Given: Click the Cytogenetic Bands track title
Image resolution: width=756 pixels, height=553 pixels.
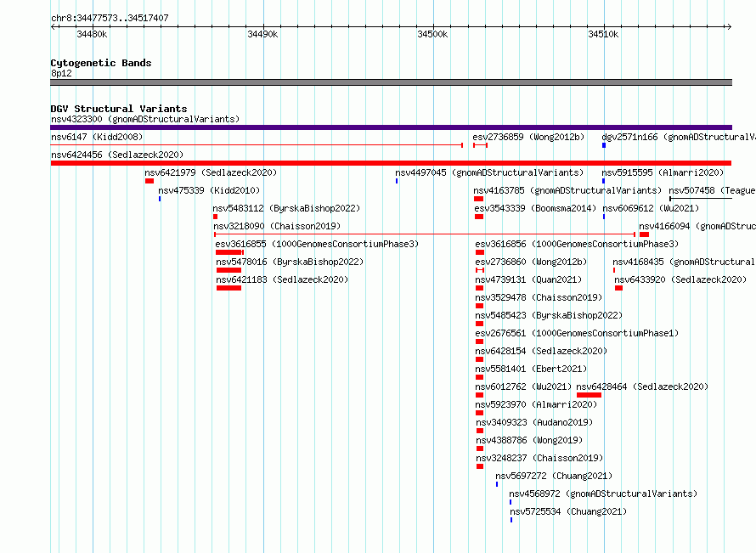Looking at the screenshot, I should coord(101,63).
